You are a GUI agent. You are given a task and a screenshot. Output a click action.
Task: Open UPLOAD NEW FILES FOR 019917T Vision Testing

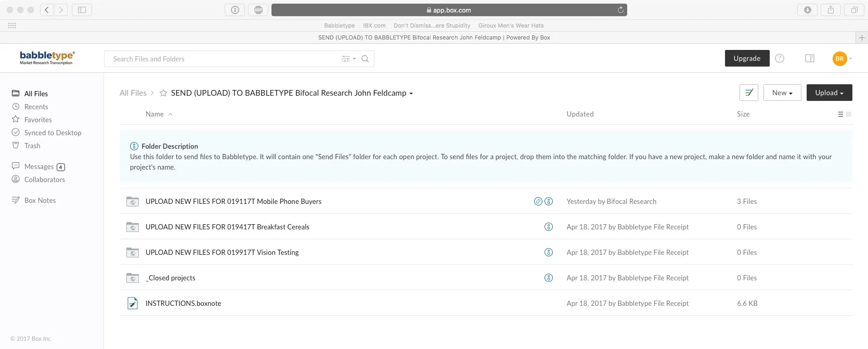click(x=222, y=252)
